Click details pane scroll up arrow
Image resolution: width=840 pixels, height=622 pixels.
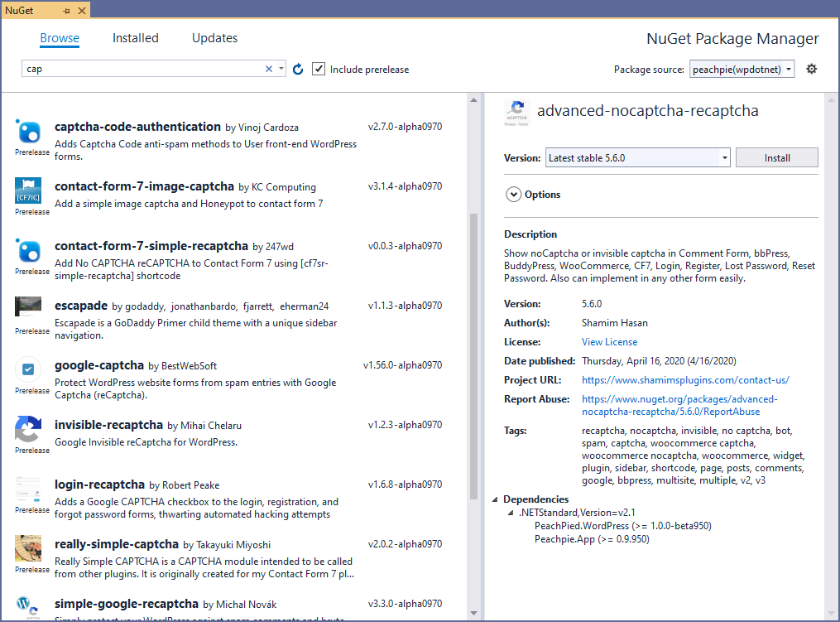[832, 99]
